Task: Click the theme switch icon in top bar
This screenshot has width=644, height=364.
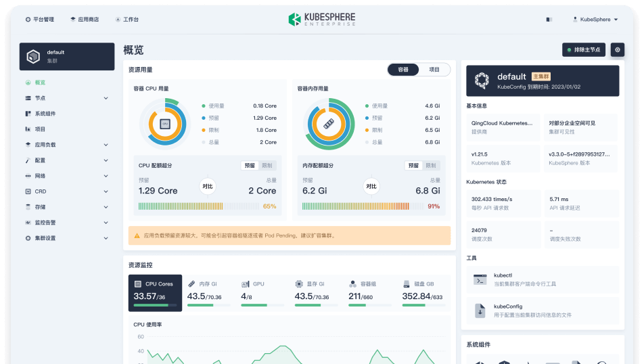Action: click(549, 20)
